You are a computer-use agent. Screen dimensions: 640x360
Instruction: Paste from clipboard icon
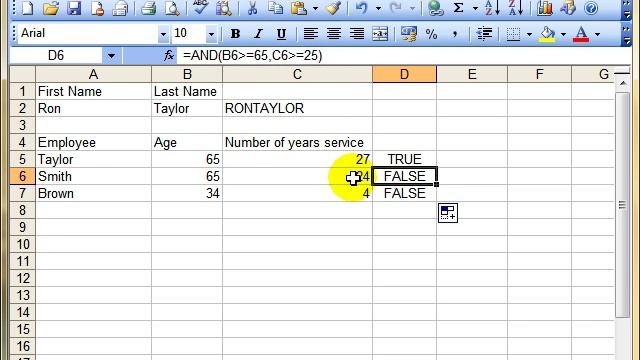299,8
